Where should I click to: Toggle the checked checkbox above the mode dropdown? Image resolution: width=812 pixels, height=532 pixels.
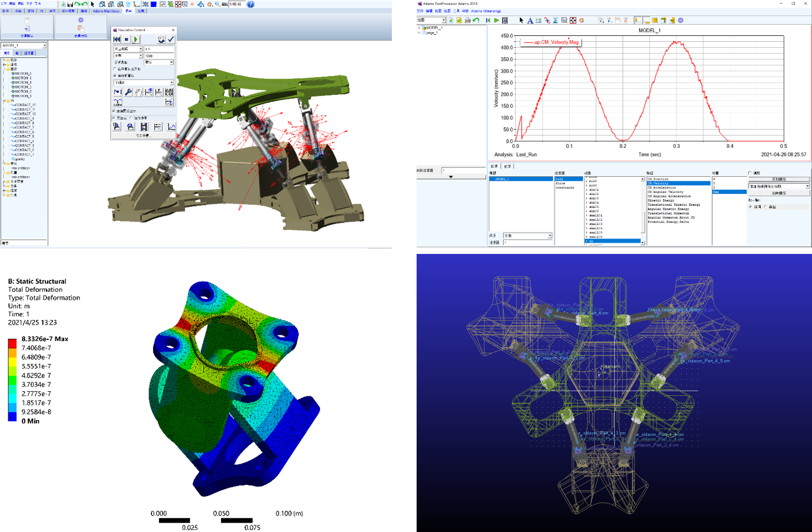115,76
